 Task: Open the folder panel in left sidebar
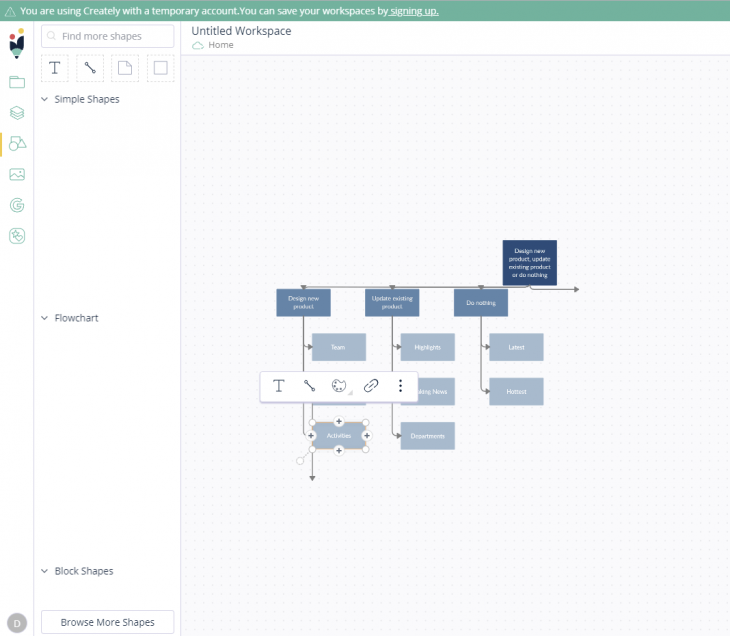pos(17,82)
